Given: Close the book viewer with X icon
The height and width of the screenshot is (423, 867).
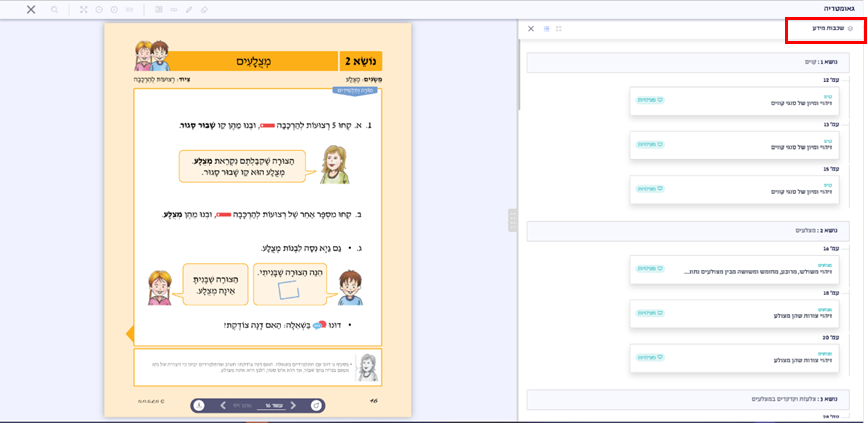Looking at the screenshot, I should click(x=31, y=9).
